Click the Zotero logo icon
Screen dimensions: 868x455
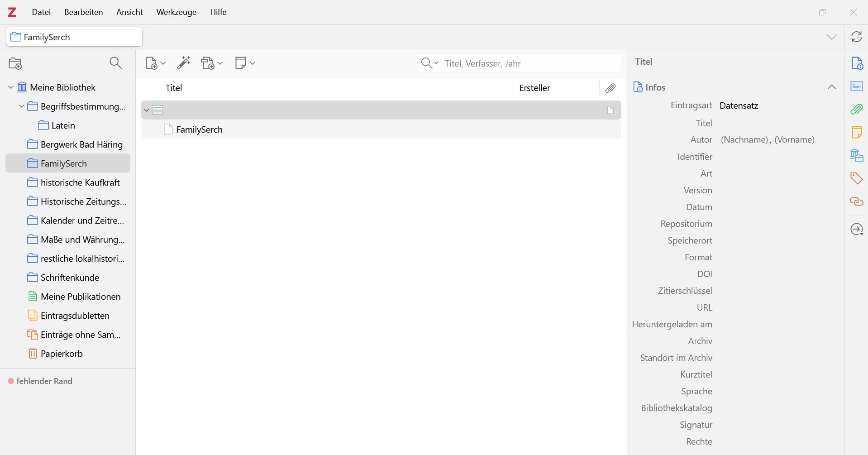(12, 12)
